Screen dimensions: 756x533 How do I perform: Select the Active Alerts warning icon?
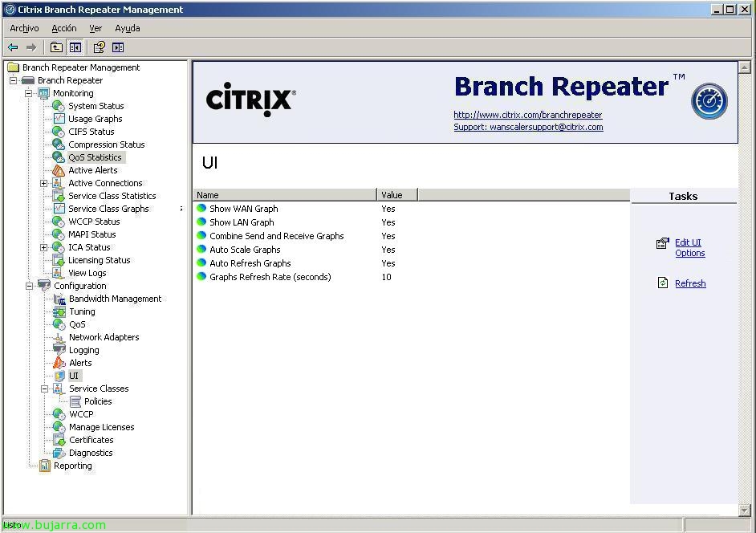tap(59, 170)
